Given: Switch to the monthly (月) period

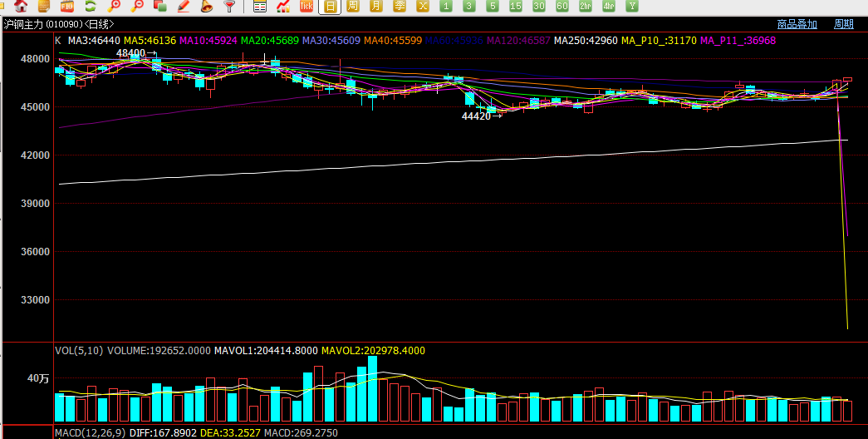Looking at the screenshot, I should pos(377,6).
